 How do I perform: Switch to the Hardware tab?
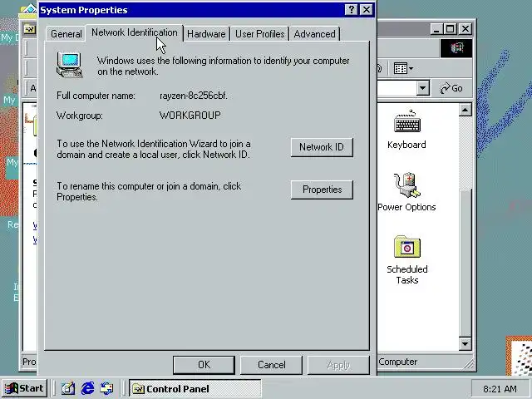pyautogui.click(x=206, y=34)
